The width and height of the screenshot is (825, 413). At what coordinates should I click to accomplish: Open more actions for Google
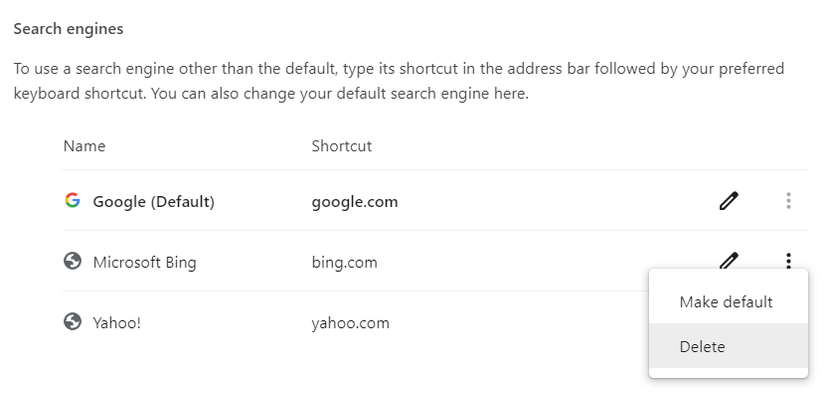[x=788, y=201]
